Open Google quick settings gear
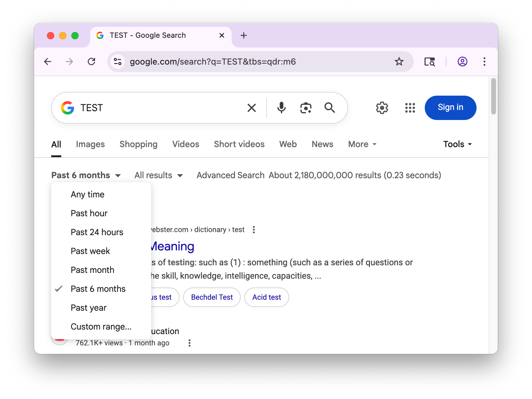The height and width of the screenshot is (399, 532). tap(382, 108)
